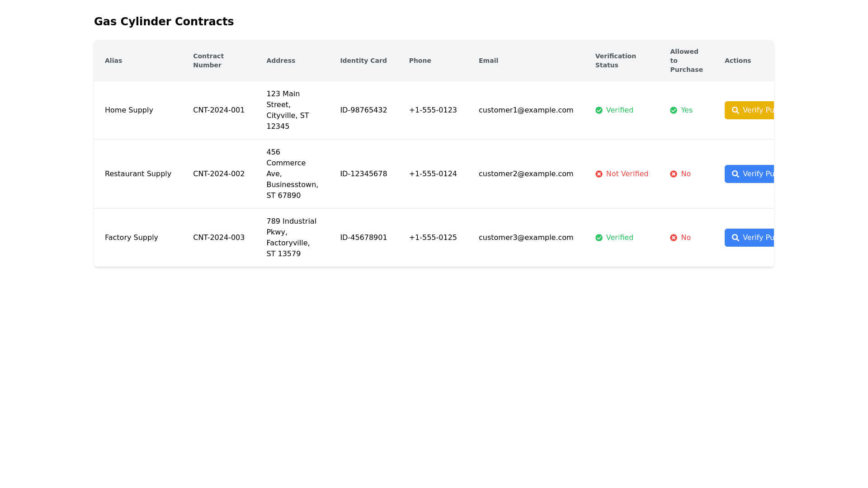Click the magnifier icon on Restaurant Supply's Verify button

point(736,174)
